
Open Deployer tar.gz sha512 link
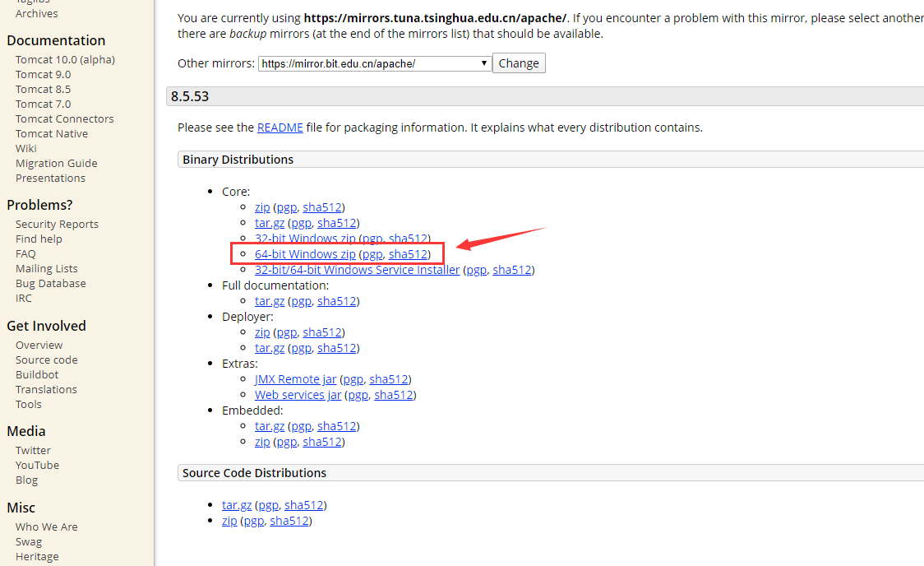pos(337,348)
